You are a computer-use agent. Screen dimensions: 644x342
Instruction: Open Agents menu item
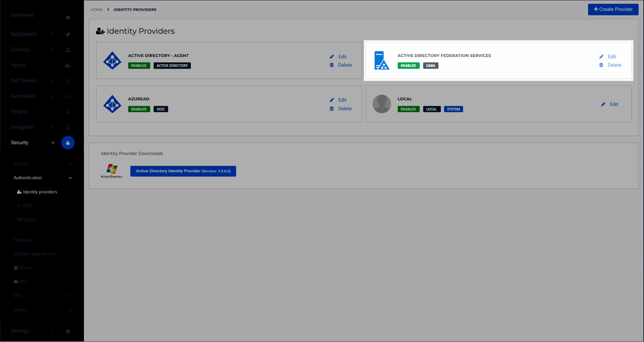tap(18, 65)
